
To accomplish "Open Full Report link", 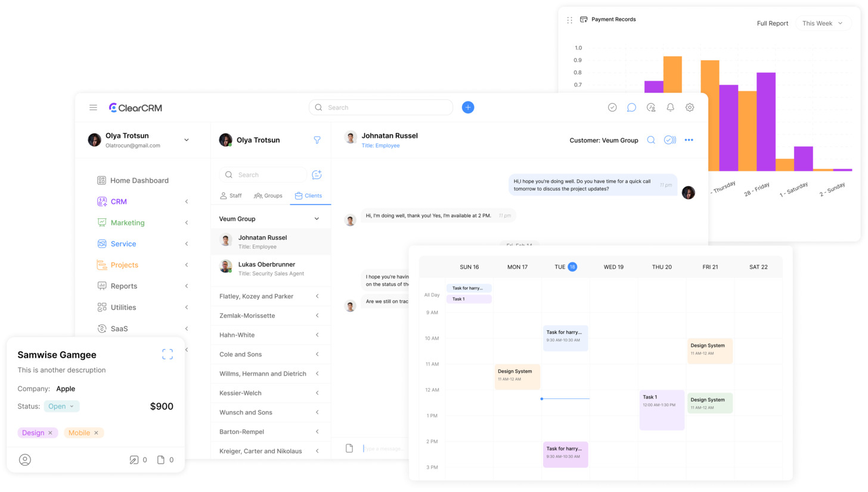I will 773,23.
